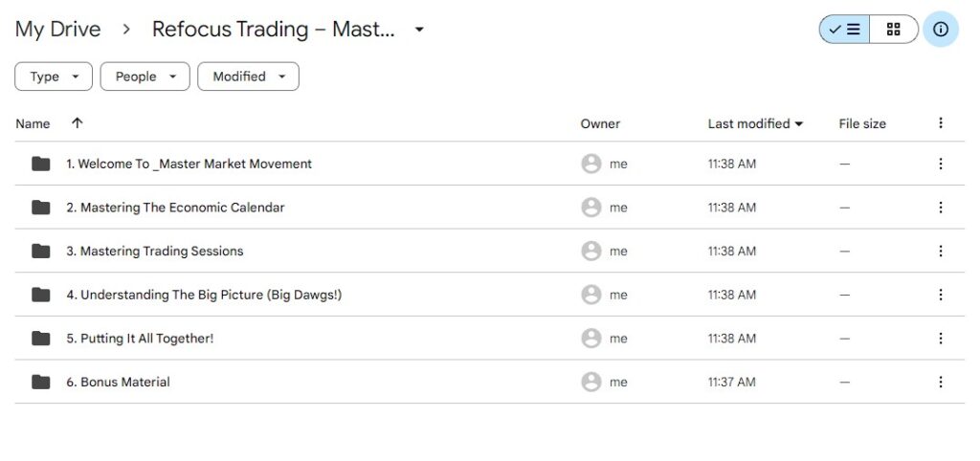Open the Type filter dropdown
This screenshot has width=980, height=461.
(54, 77)
